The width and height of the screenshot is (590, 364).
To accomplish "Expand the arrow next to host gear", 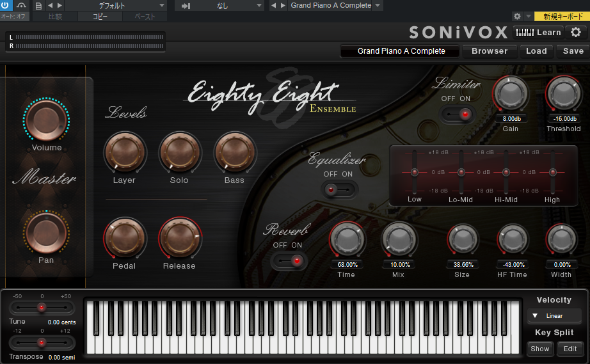I will coord(529,16).
